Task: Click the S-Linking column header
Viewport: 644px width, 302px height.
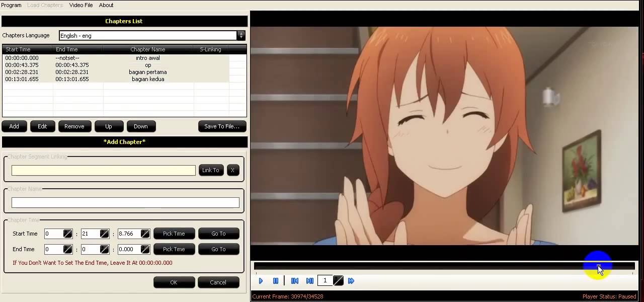Action: pos(211,49)
